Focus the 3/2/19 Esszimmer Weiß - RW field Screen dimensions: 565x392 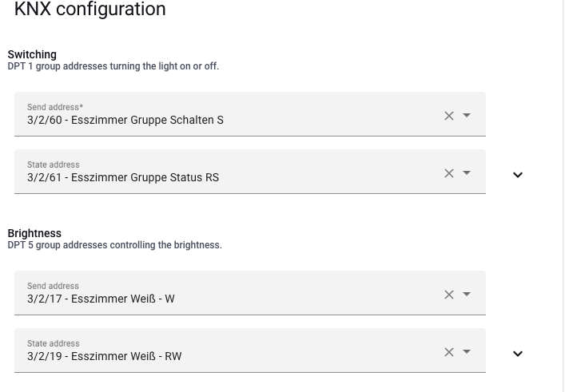pos(105,357)
